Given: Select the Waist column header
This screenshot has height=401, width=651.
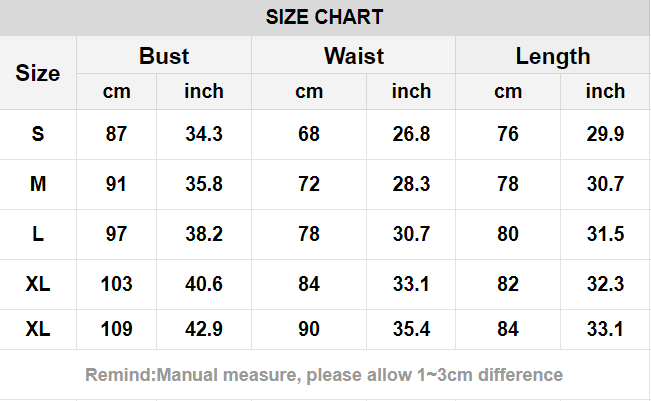Looking at the screenshot, I should pos(354,56).
